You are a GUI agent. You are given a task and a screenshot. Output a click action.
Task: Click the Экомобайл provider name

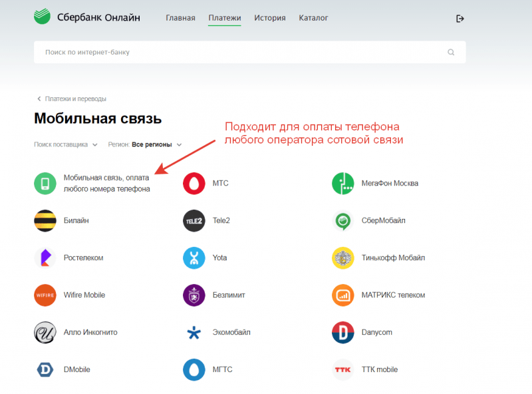tap(231, 333)
